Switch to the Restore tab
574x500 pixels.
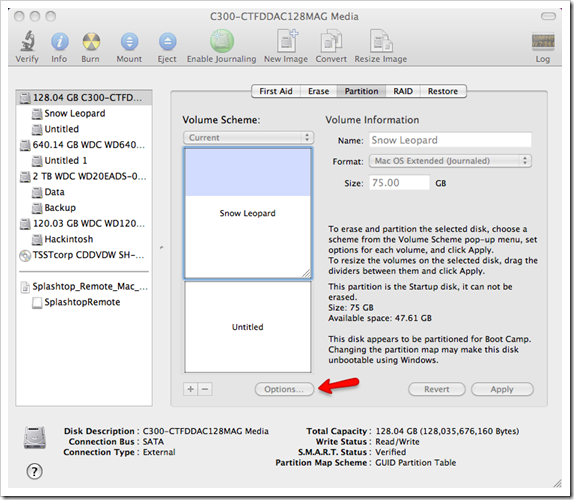pos(443,91)
